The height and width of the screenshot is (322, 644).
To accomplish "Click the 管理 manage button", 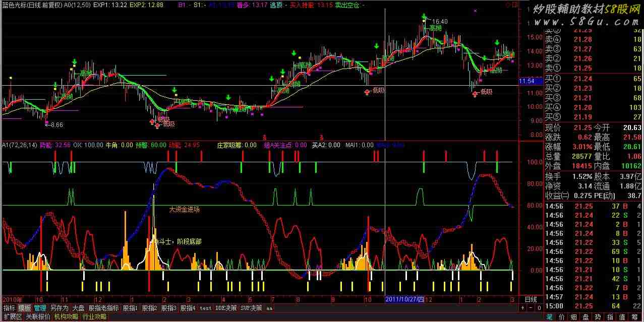I will [40, 308].
